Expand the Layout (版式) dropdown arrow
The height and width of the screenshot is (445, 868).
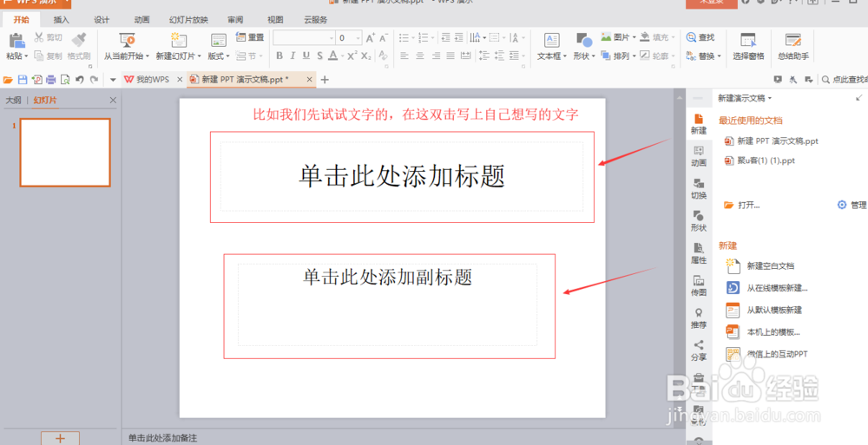227,56
